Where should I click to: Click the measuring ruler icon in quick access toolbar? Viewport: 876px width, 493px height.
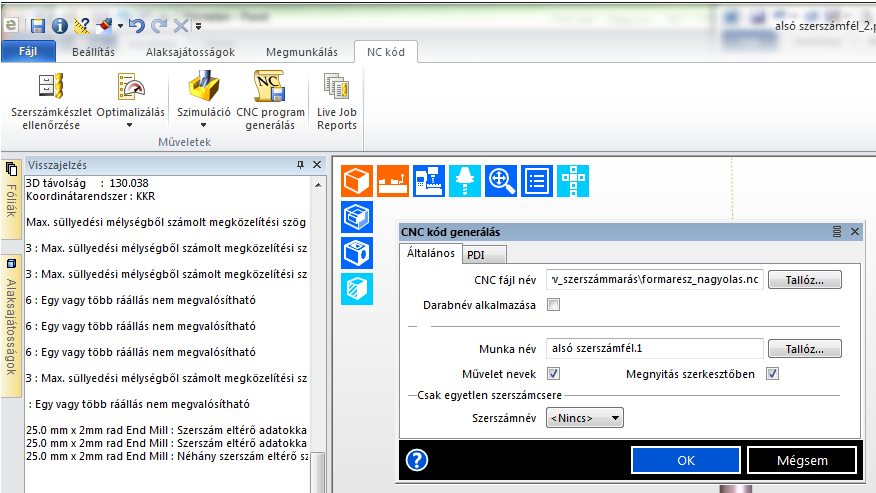click(x=82, y=26)
